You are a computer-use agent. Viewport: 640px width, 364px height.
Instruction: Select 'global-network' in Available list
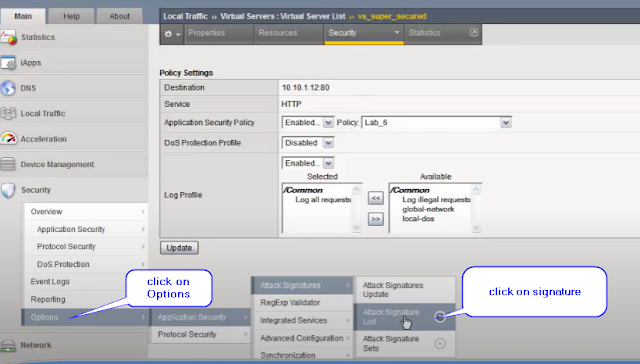coord(428,209)
